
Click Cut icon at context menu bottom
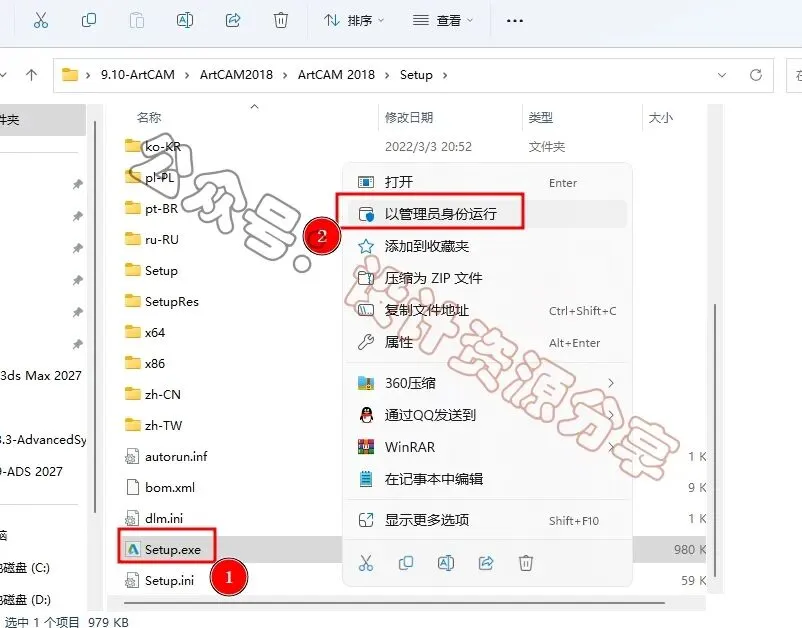366,563
